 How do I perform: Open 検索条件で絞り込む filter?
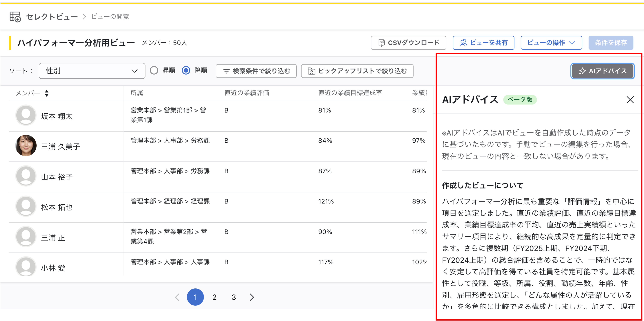point(256,71)
